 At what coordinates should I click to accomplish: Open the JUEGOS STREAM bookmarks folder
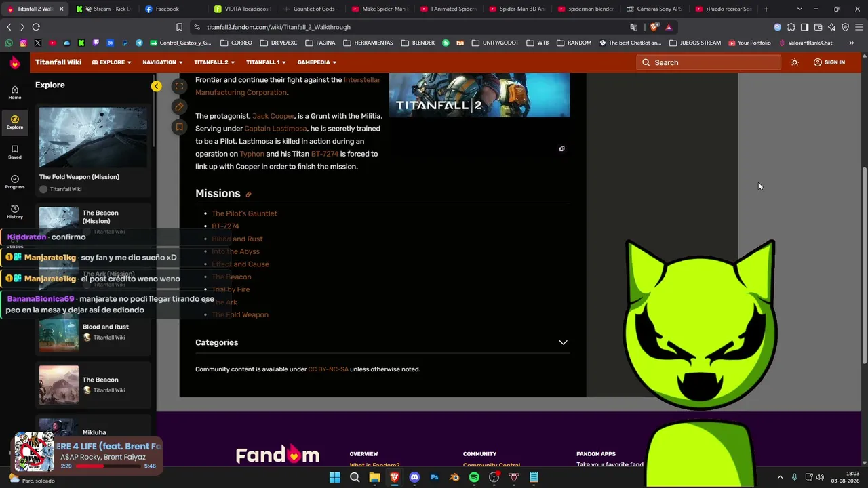pyautogui.click(x=695, y=43)
